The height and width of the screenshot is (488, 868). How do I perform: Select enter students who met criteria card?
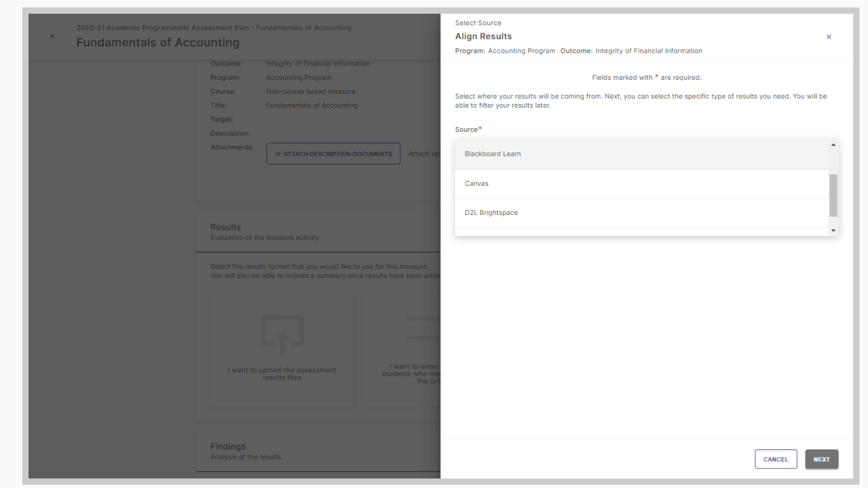[402, 349]
